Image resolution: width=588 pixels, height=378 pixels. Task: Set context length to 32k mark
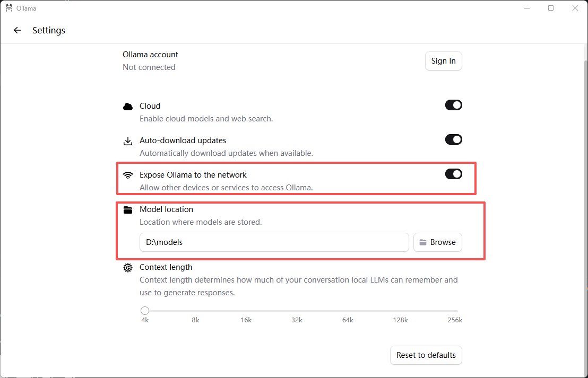pos(297,311)
